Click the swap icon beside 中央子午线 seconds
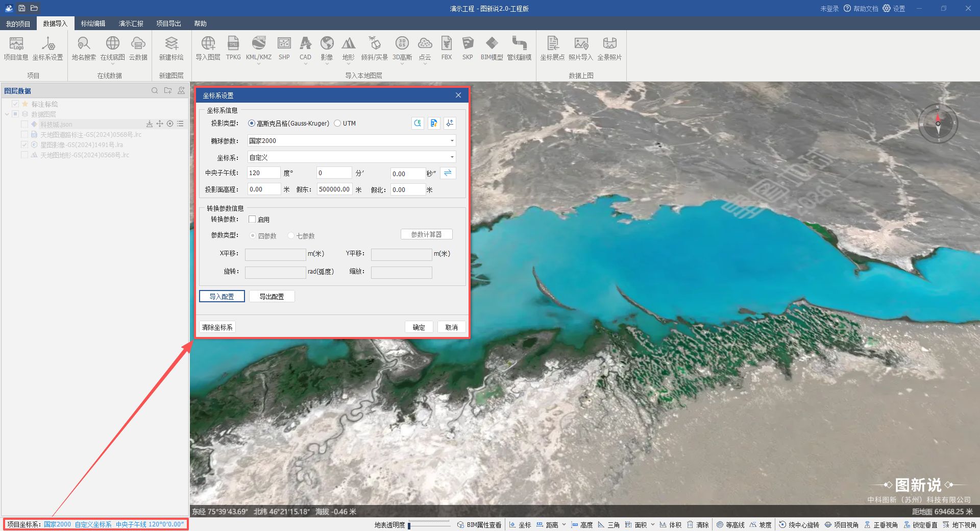 (448, 173)
